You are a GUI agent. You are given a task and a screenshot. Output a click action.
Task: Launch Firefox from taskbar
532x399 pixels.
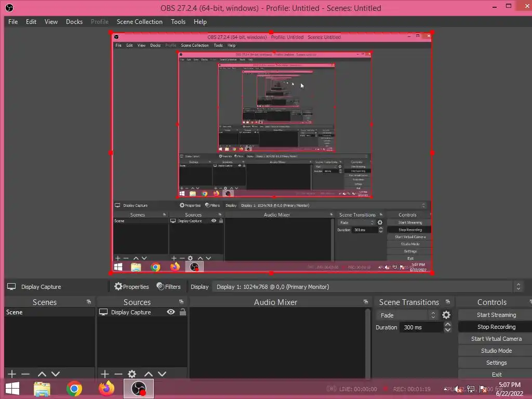click(106, 389)
